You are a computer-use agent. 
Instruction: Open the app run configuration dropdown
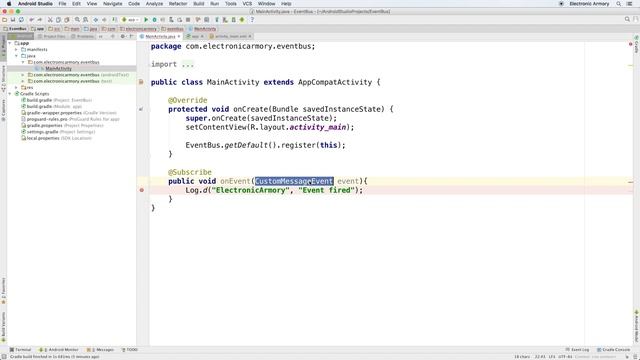click(131, 20)
